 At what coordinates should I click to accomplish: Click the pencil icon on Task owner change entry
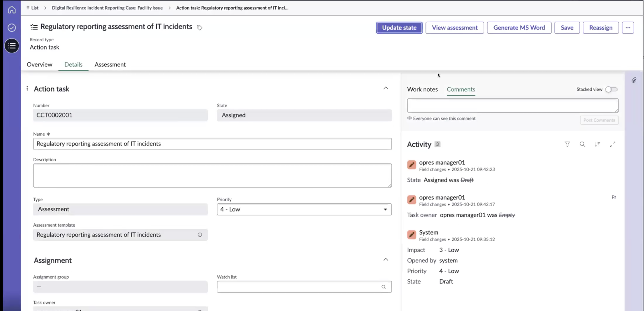(x=412, y=200)
